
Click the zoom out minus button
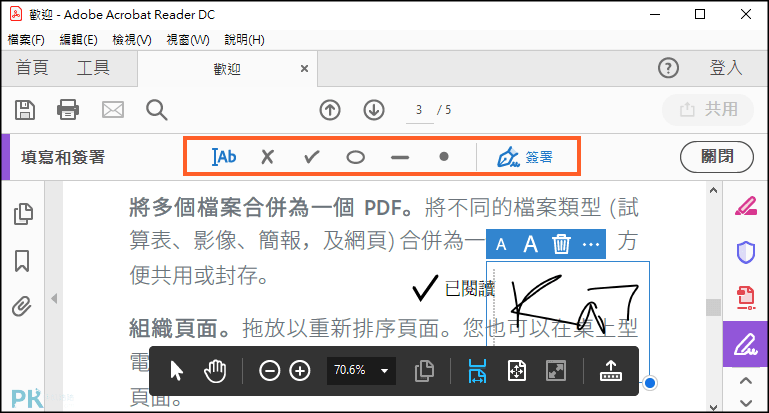tap(269, 371)
